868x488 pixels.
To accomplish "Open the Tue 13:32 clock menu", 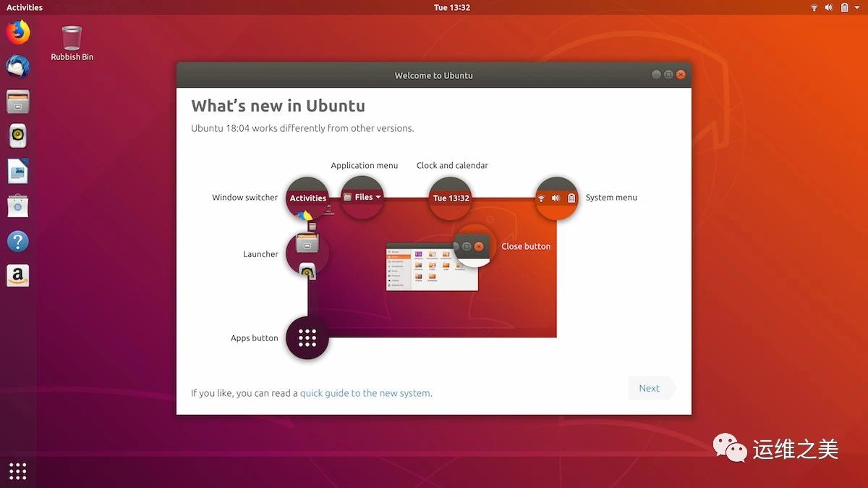I will 452,7.
